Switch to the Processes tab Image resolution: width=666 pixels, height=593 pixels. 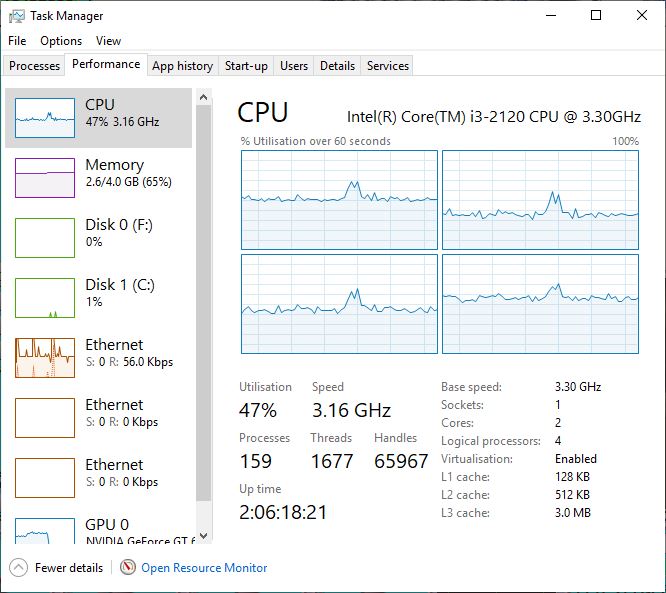[34, 66]
